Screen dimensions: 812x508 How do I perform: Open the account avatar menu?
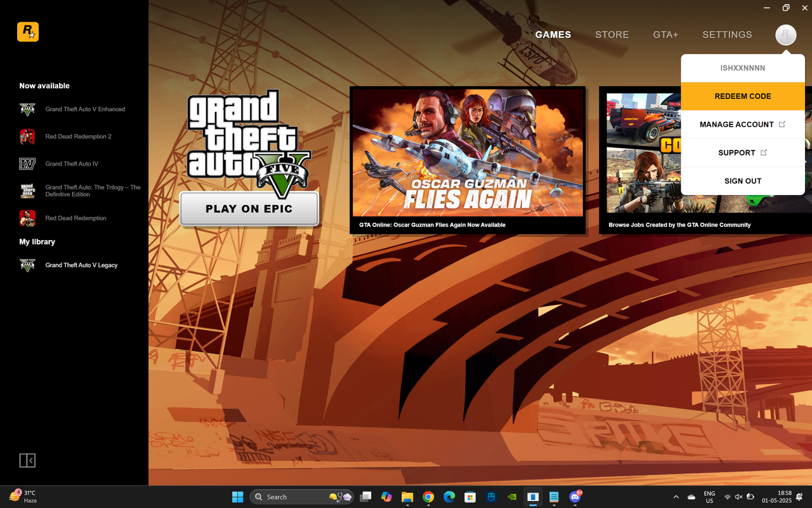[785, 35]
